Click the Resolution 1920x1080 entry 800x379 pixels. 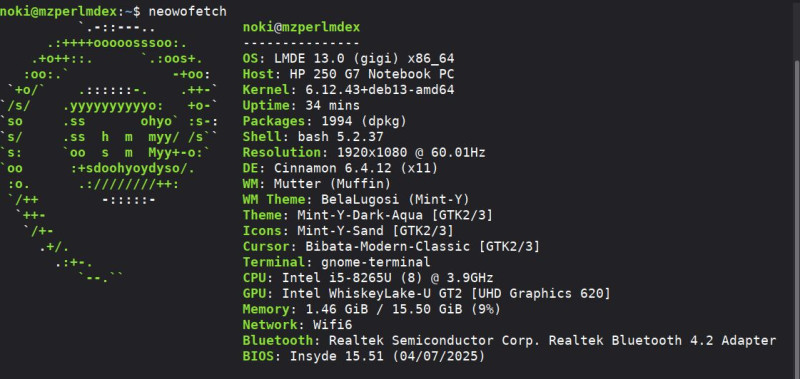(364, 152)
